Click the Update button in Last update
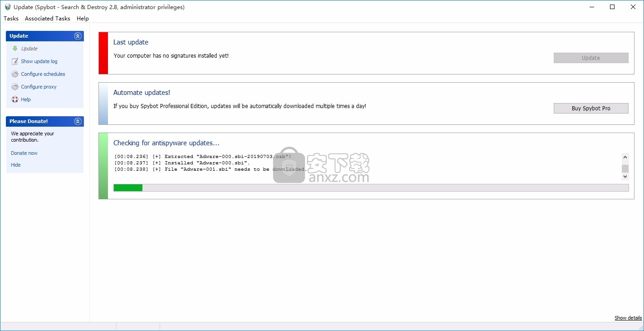This screenshot has height=331, width=644. coord(591,58)
